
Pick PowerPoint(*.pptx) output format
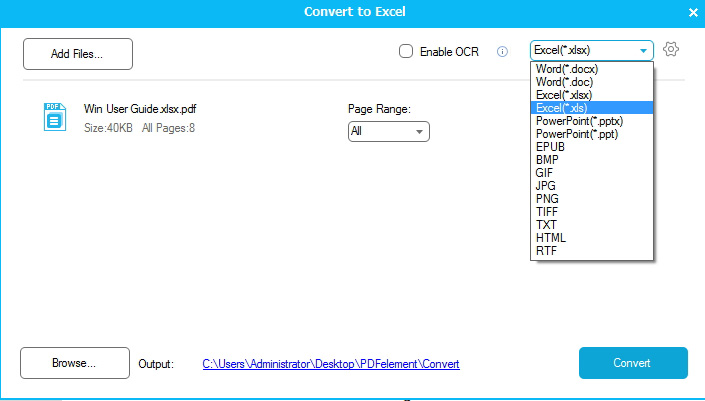(x=592, y=121)
